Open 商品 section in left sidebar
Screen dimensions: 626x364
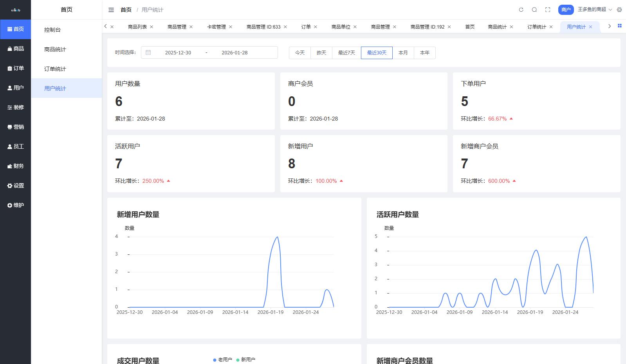[16, 49]
